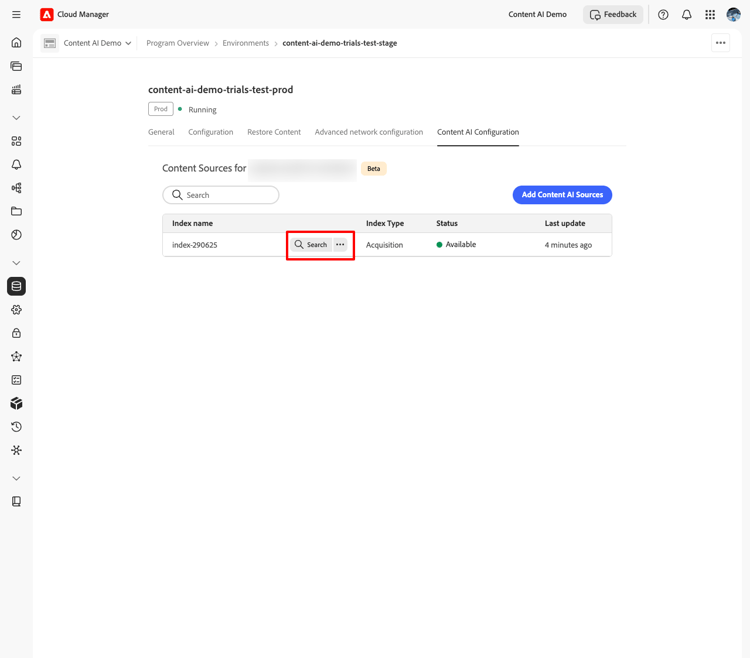The width and height of the screenshot is (750, 658).
Task: Switch to the General tab
Action: click(x=161, y=132)
